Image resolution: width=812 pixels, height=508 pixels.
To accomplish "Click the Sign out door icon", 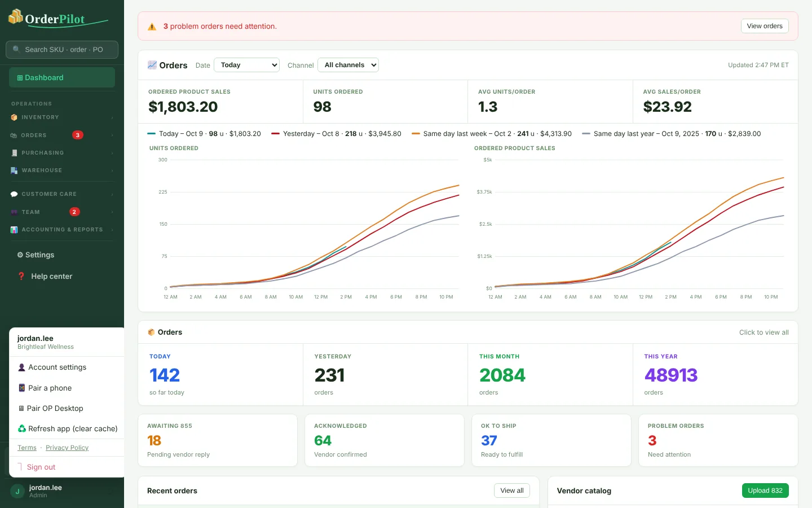I will 20,467.
